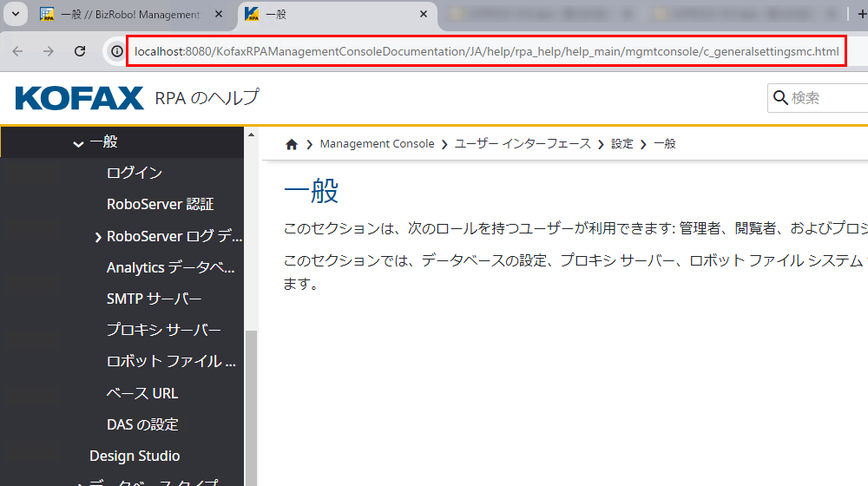Click the search magnifier icon

point(780,98)
